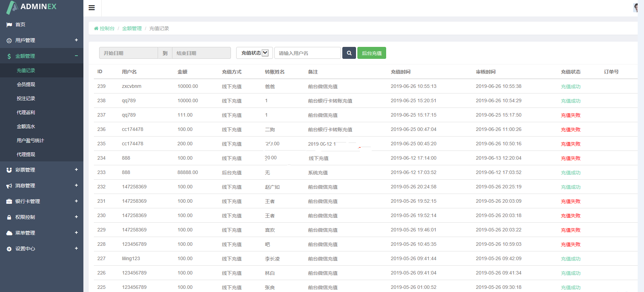The width and height of the screenshot is (644, 292).
Task: Expand the 彩票管理 plus sign
Action: coord(76,170)
